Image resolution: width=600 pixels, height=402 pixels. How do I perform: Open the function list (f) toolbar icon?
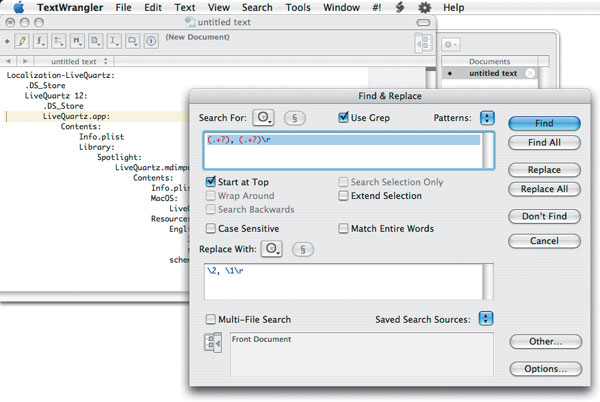[x=41, y=41]
